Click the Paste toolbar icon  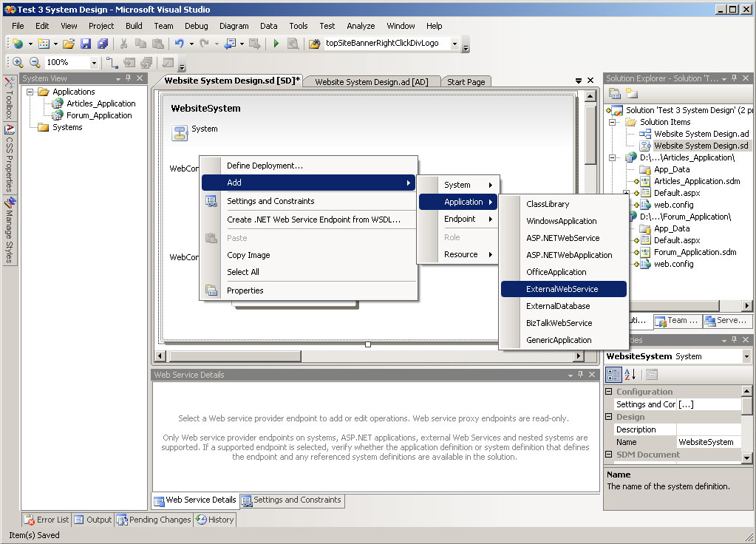coord(157,44)
